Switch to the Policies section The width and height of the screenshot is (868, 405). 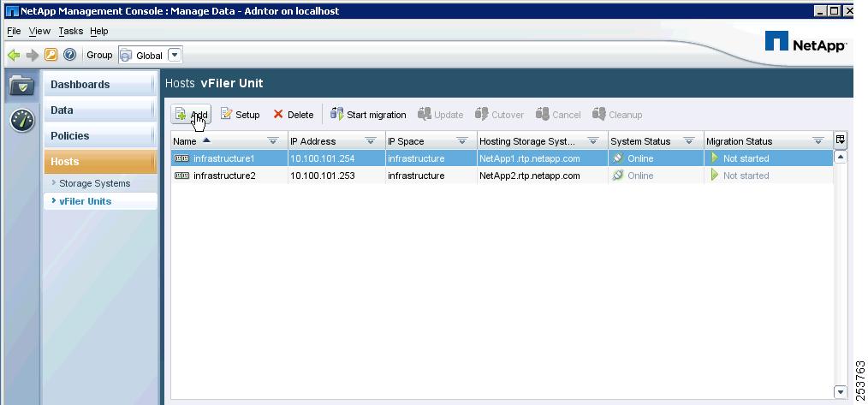(99, 136)
